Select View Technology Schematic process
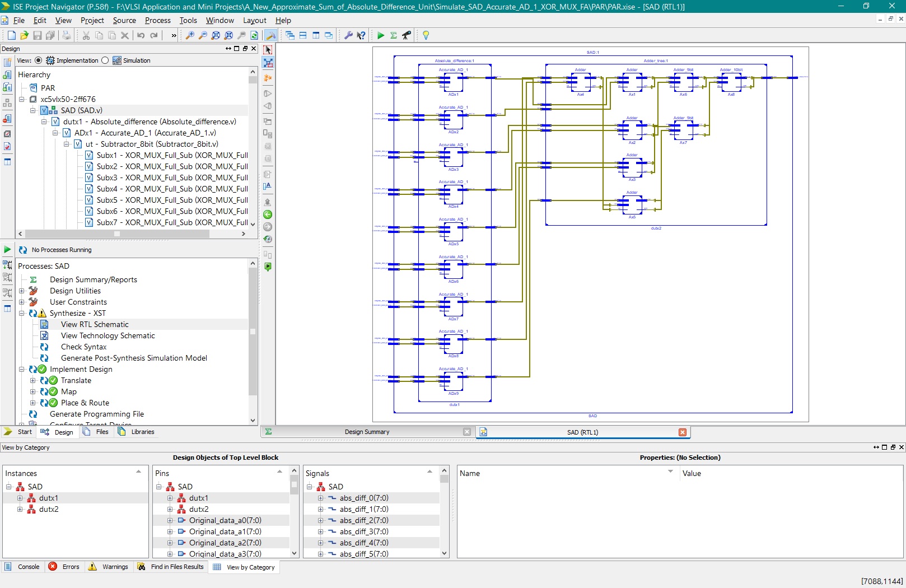 pos(108,335)
